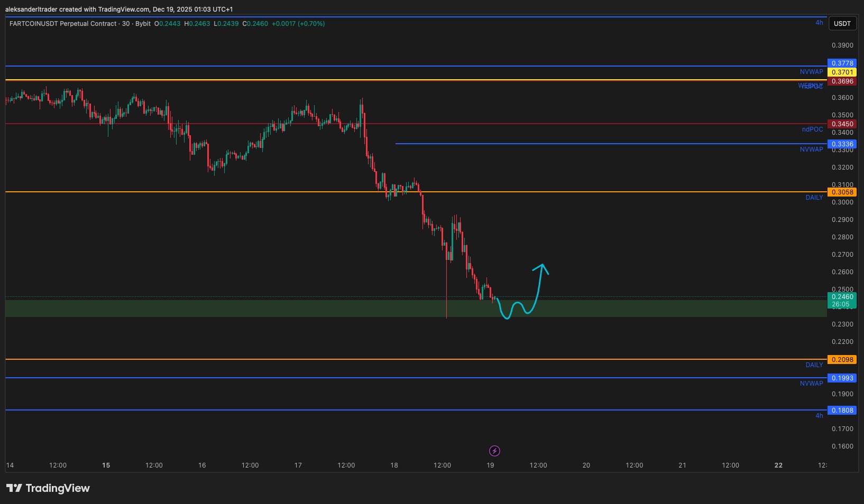
Task: Click the 0.1900 price axis tick
Action: coord(842,394)
